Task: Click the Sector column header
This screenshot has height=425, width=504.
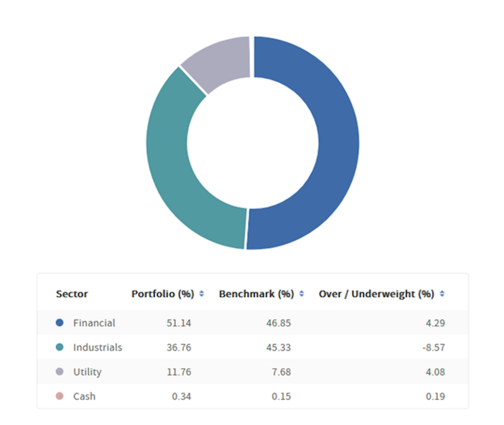Action: (72, 294)
